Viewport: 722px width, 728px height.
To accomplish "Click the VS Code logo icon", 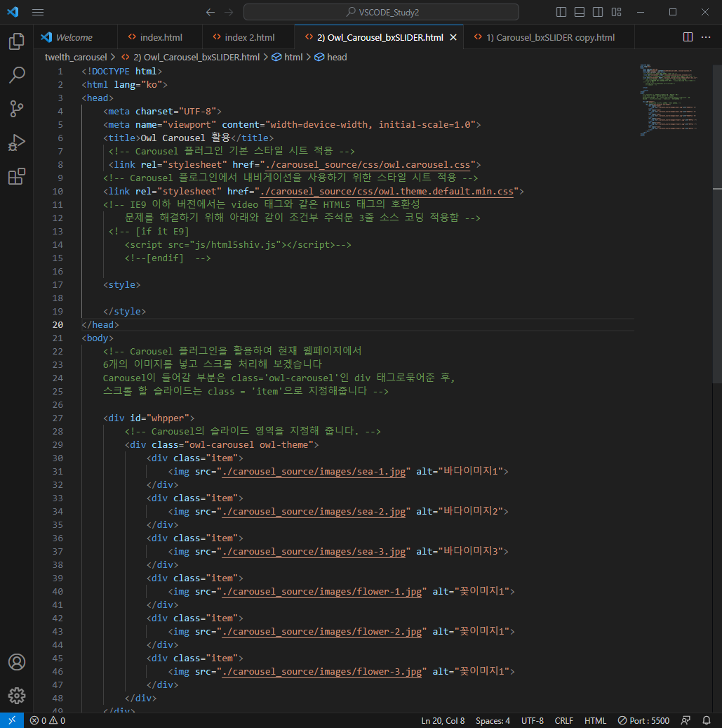I will pos(13,12).
